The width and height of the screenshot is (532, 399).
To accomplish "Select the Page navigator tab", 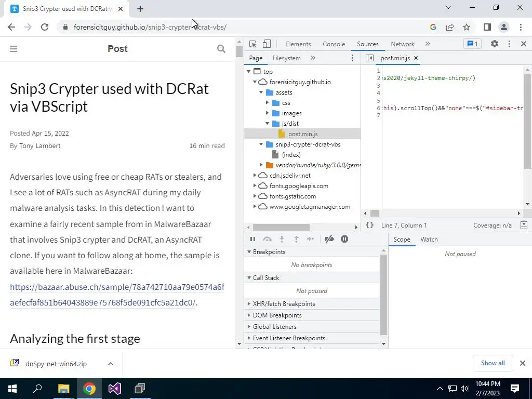I will click(256, 58).
